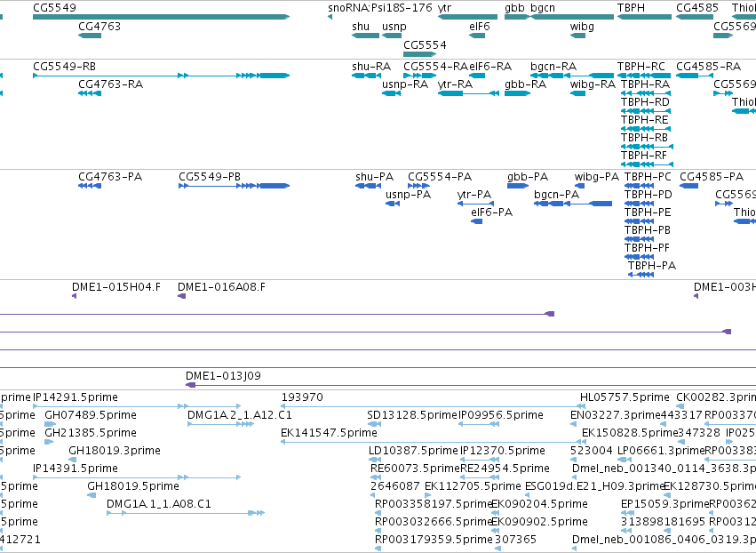Select the gbb gene label
Screen dimensions: 756x553
514,8
